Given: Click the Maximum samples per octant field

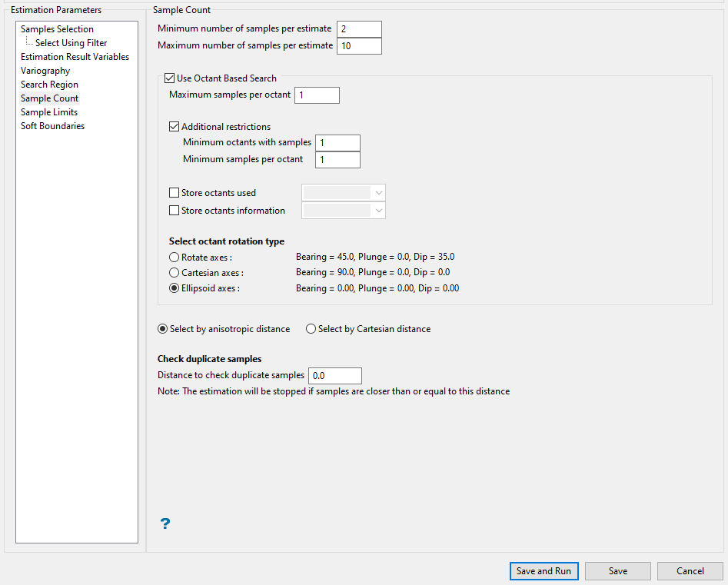Looking at the screenshot, I should [x=316, y=95].
